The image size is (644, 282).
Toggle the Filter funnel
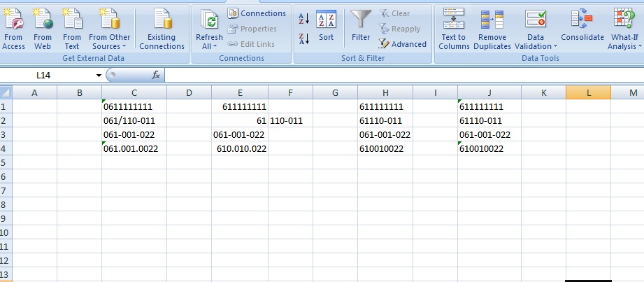tap(361, 26)
